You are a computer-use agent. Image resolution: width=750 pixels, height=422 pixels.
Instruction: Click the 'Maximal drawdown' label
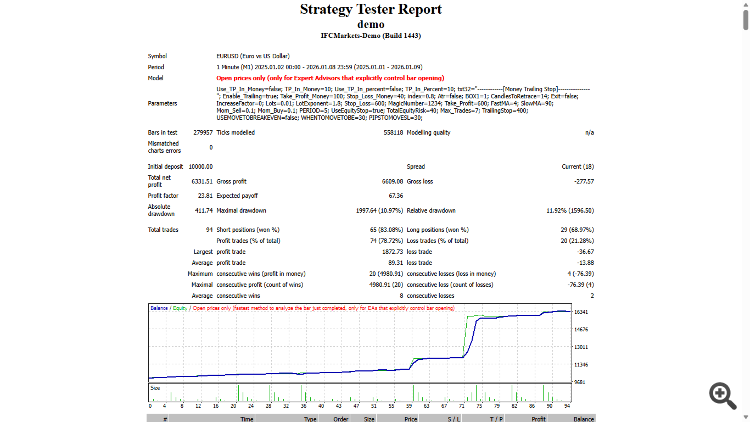point(241,211)
